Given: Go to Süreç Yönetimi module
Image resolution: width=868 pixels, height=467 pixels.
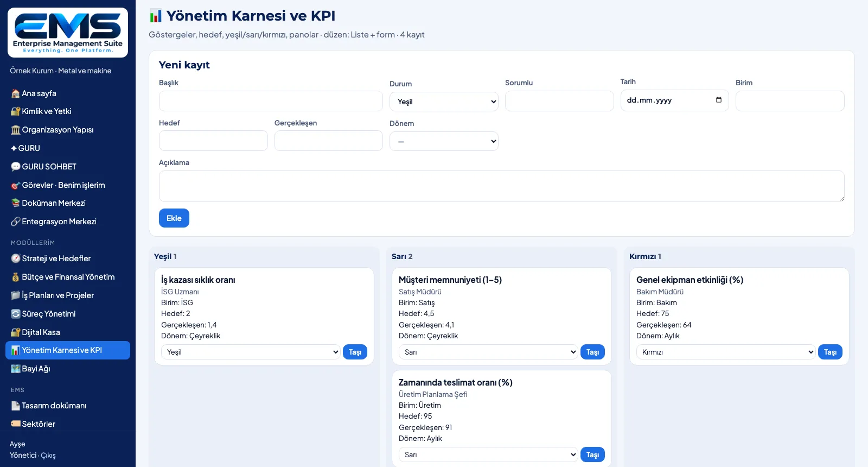Looking at the screenshot, I should 68,314.
